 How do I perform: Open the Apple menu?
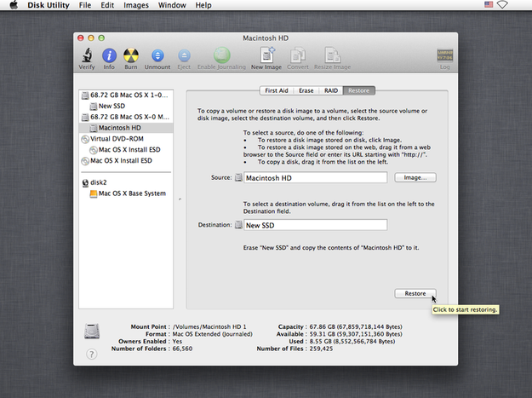(x=14, y=5)
